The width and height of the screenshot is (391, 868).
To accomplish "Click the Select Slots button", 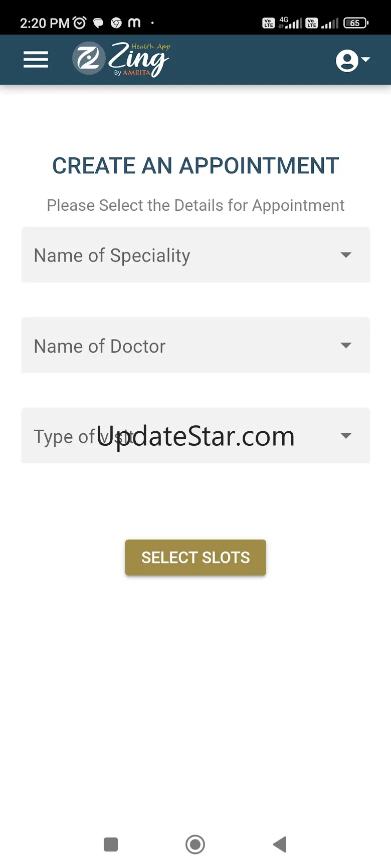I will 195,557.
